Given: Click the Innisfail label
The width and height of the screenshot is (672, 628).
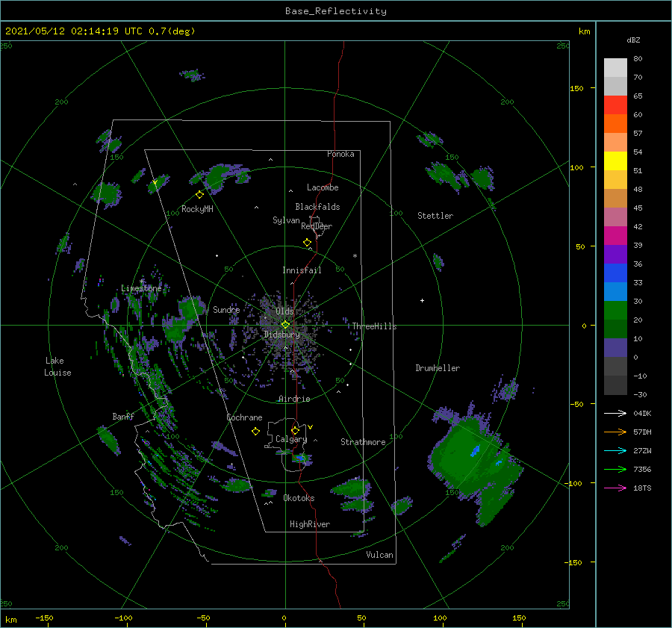Looking at the screenshot, I should 302,270.
